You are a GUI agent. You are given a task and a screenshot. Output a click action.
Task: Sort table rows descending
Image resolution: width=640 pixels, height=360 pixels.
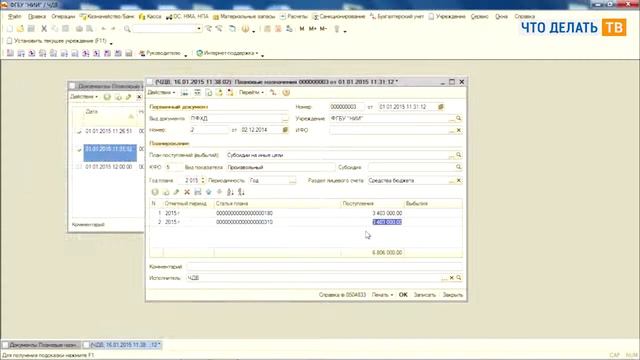click(x=241, y=192)
